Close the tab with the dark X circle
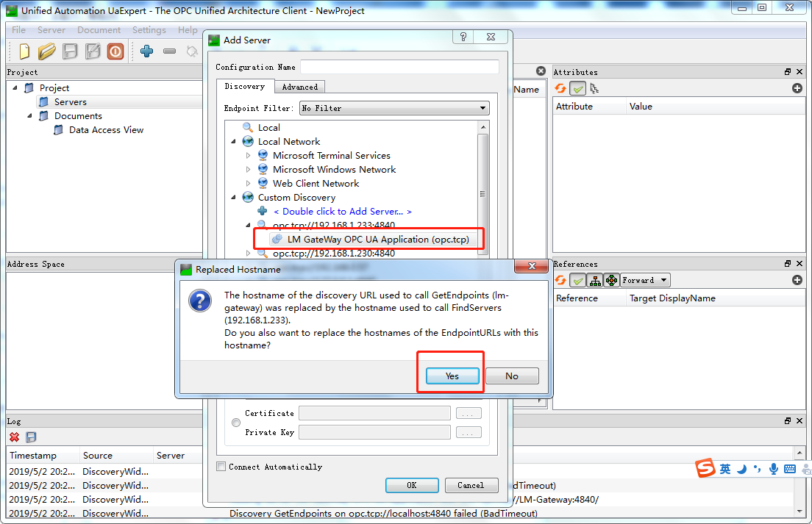The image size is (812, 524). click(541, 71)
